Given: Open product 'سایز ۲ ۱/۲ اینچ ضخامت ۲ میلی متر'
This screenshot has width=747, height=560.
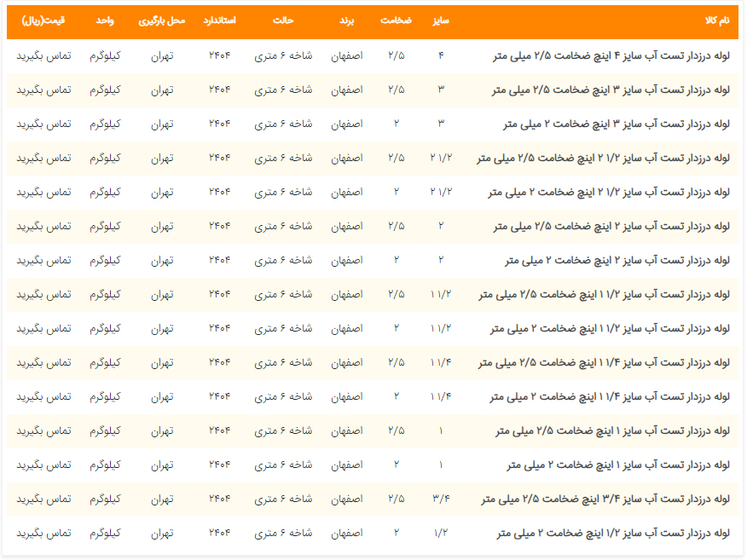Looking at the screenshot, I should click(609, 192).
